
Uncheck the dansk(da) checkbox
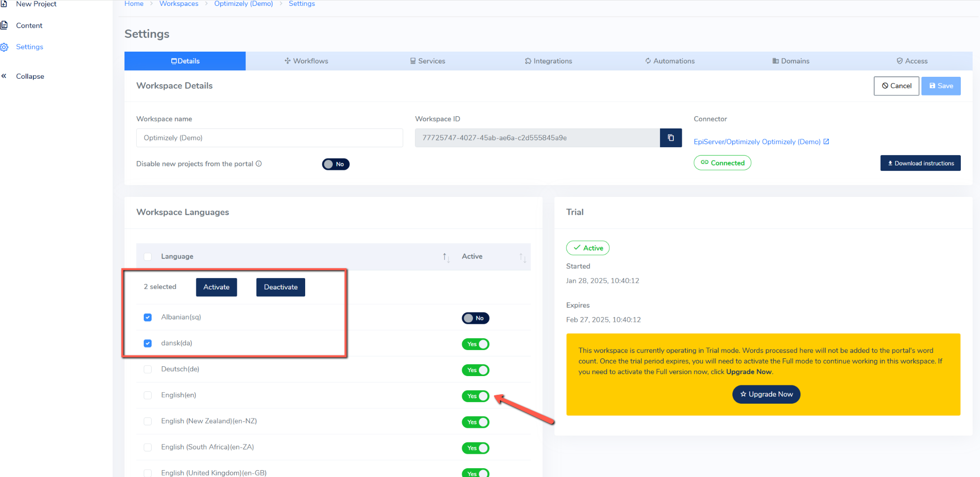point(148,343)
